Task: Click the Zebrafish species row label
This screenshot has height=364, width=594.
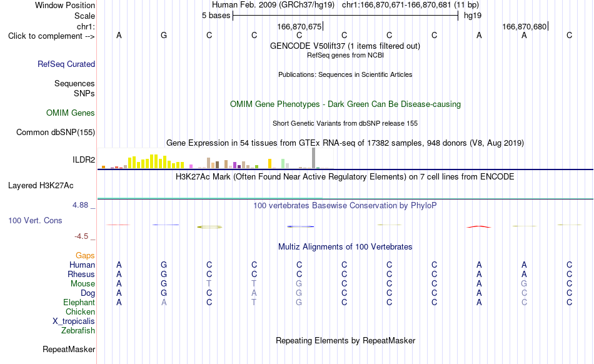Action: click(78, 330)
